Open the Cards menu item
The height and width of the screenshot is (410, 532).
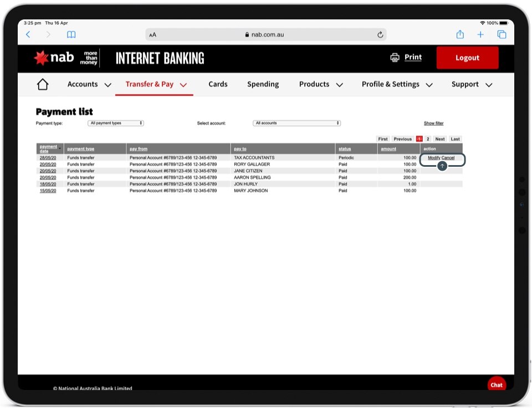218,84
